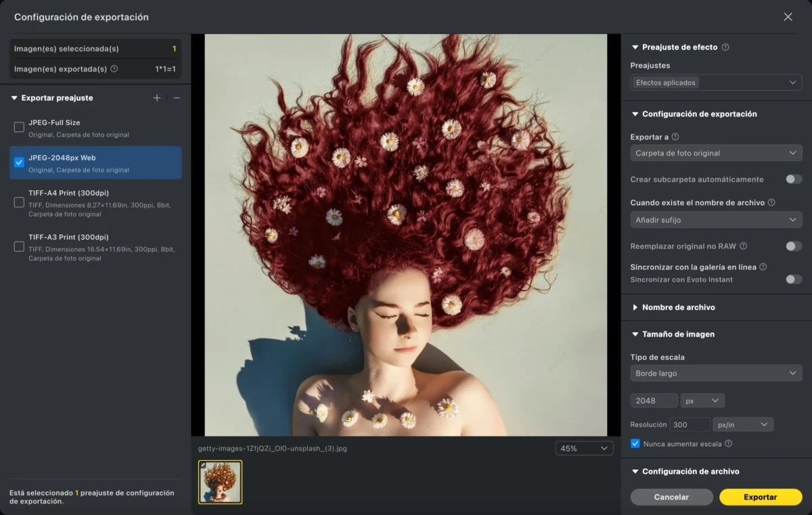This screenshot has height=515, width=812.
Task: Click the Imagen(es) exportada(s) label
Action: (x=60, y=69)
